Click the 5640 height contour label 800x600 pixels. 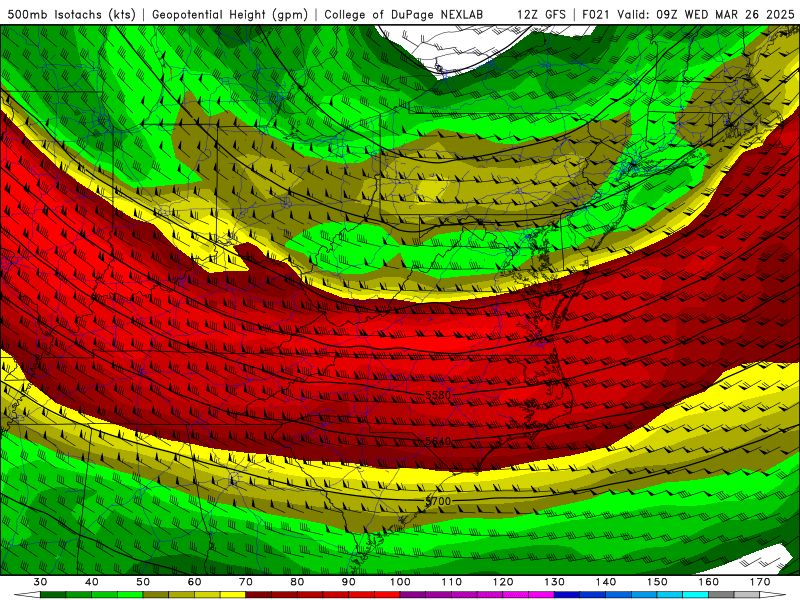point(438,441)
